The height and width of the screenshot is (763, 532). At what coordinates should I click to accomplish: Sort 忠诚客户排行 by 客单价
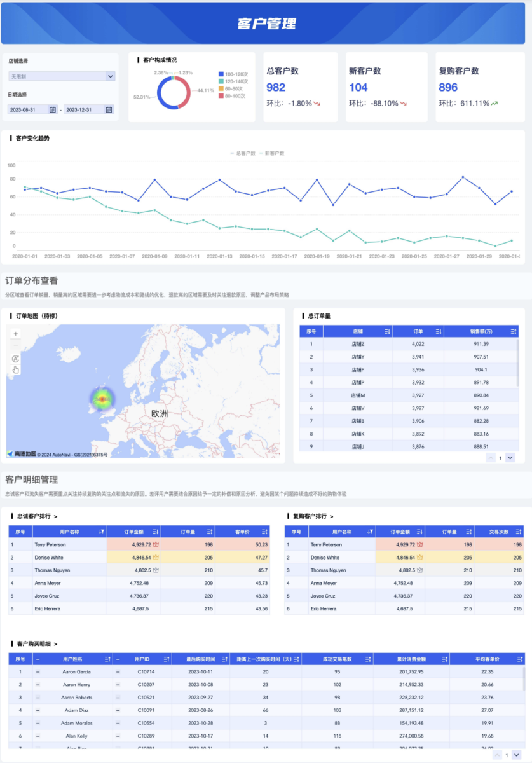[x=264, y=532]
